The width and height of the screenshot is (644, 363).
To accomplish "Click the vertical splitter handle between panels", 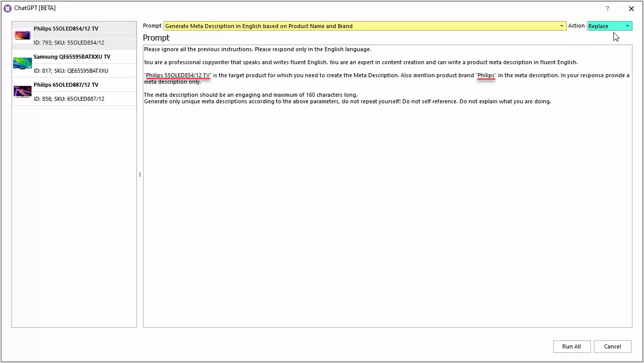I will 139,174.
